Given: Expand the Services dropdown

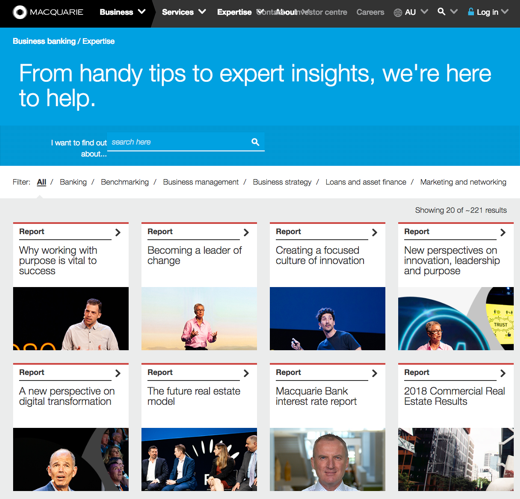Looking at the screenshot, I should (x=202, y=12).
